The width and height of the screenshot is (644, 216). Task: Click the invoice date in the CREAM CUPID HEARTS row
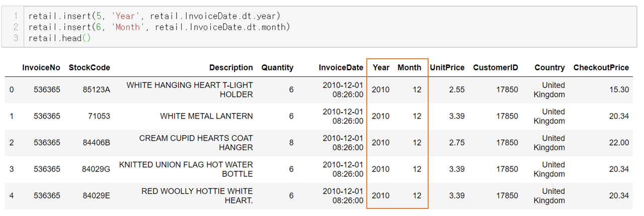pos(343,143)
